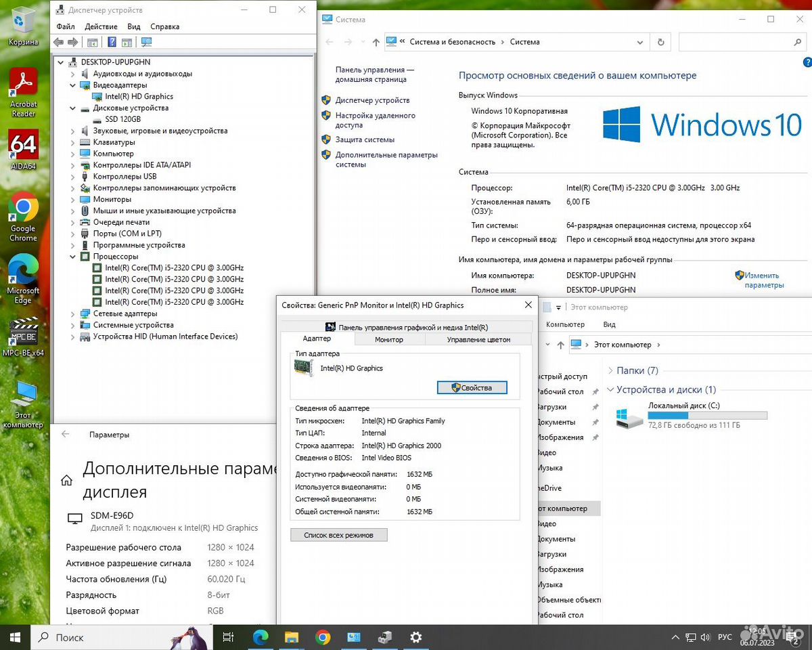Collapse Устройства и диски section in Explorer

pos(610,390)
